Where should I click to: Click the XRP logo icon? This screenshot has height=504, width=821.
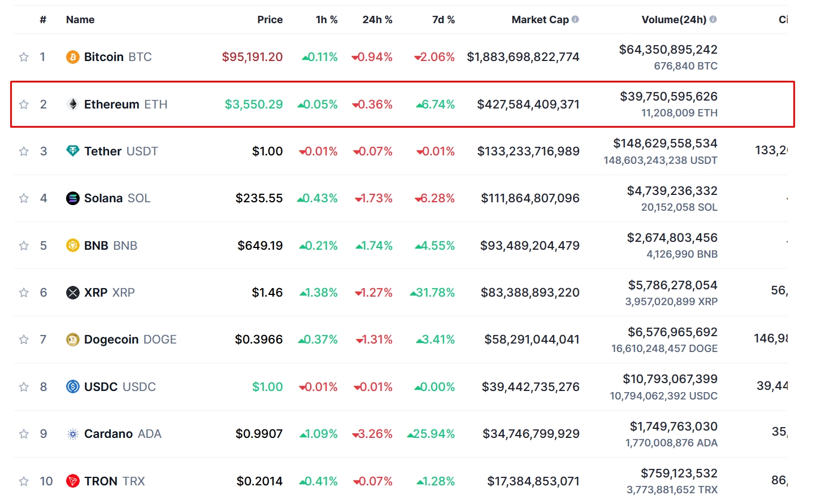pyautogui.click(x=72, y=292)
